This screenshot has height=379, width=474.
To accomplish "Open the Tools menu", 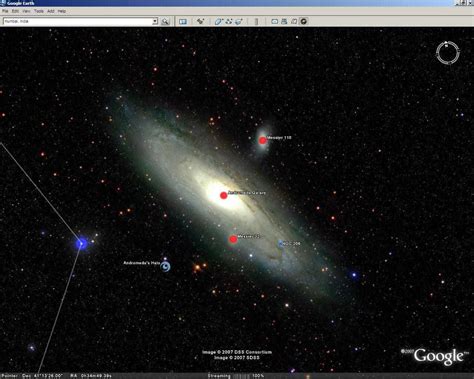I will [x=39, y=11].
